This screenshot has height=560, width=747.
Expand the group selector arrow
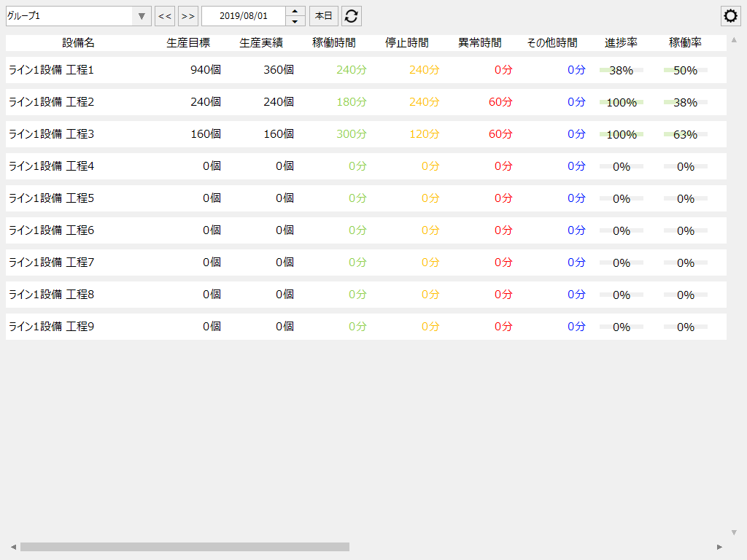[x=141, y=15]
